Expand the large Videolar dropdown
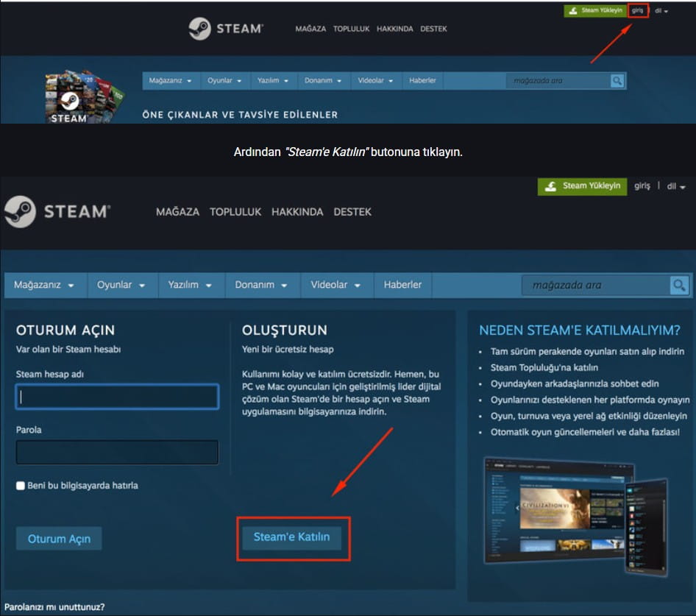This screenshot has width=696, height=616. pyautogui.click(x=335, y=285)
